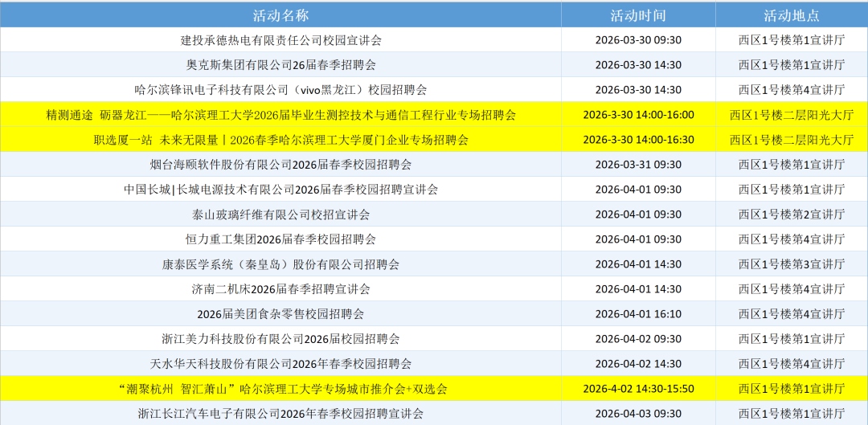Select 济南二机床2026届春季招聘宣讲会 cell
The height and width of the screenshot is (425, 868).
tap(280, 289)
